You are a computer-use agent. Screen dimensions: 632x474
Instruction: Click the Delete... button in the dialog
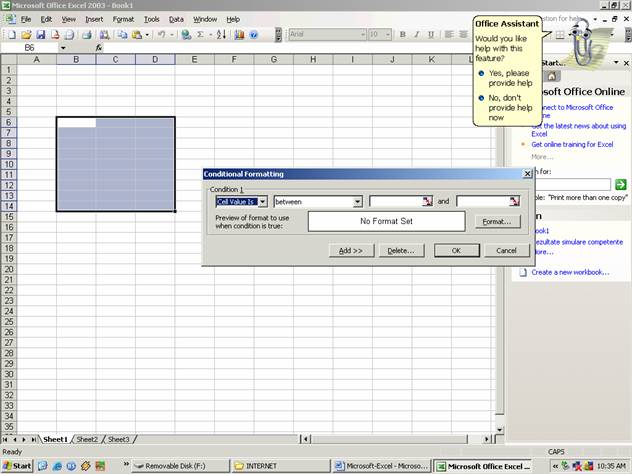(x=401, y=251)
